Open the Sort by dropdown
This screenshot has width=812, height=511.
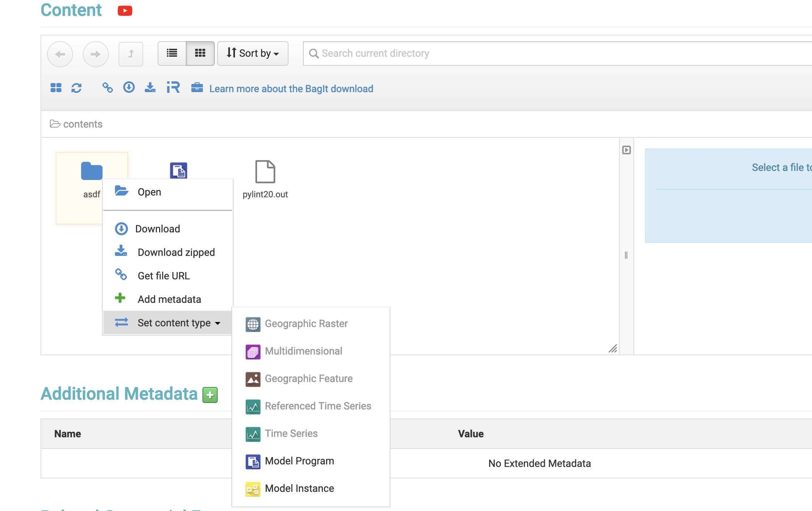pyautogui.click(x=253, y=53)
